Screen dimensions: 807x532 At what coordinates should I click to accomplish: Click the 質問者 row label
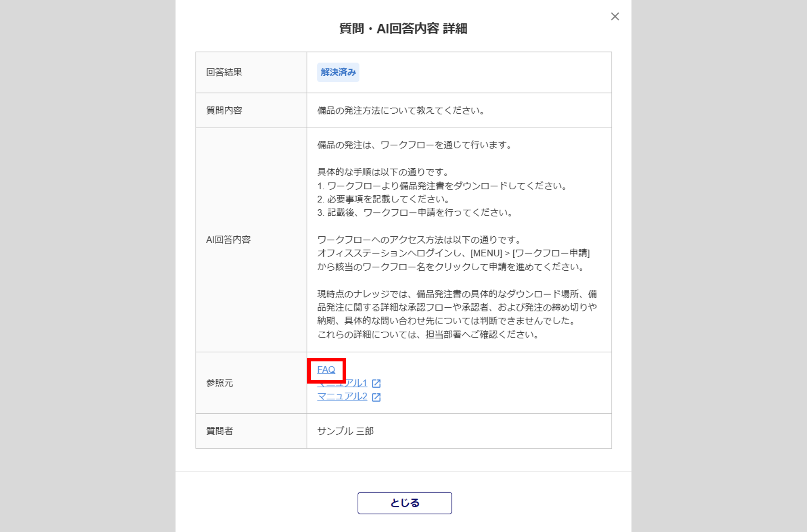(220, 431)
